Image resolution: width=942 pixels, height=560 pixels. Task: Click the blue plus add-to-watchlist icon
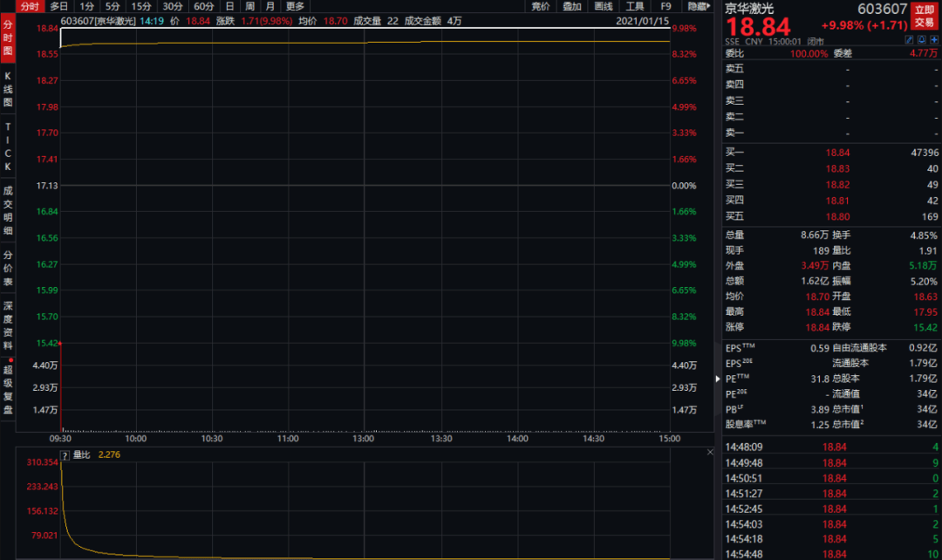(934, 39)
